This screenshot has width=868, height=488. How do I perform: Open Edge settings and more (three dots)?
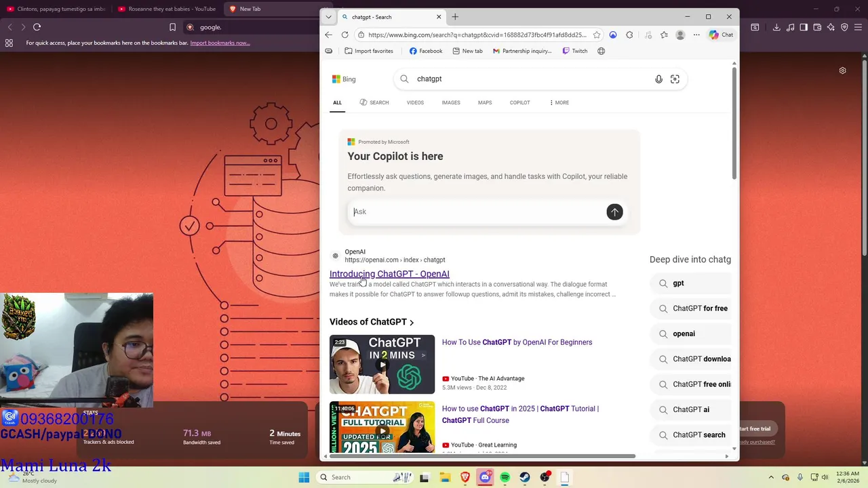click(x=696, y=35)
